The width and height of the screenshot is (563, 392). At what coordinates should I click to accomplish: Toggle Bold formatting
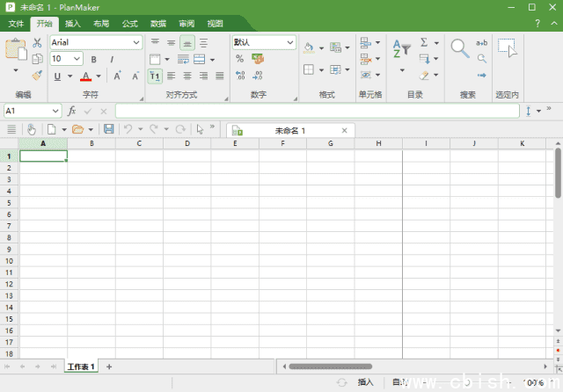click(93, 59)
